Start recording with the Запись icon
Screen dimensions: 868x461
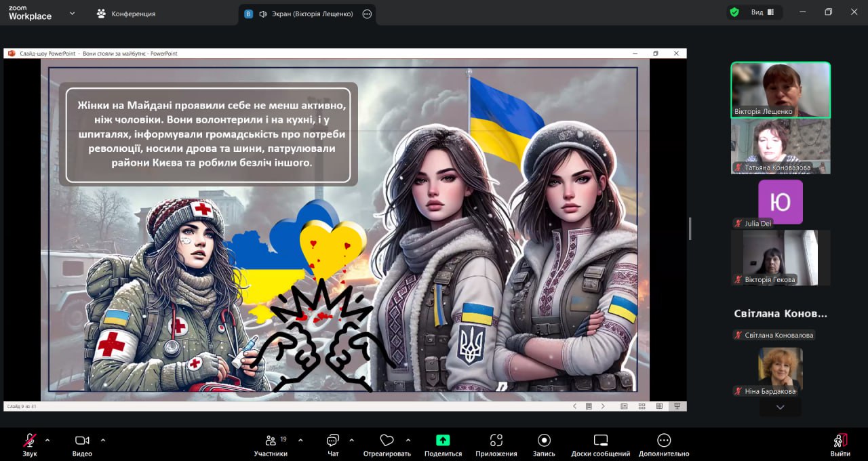point(544,441)
